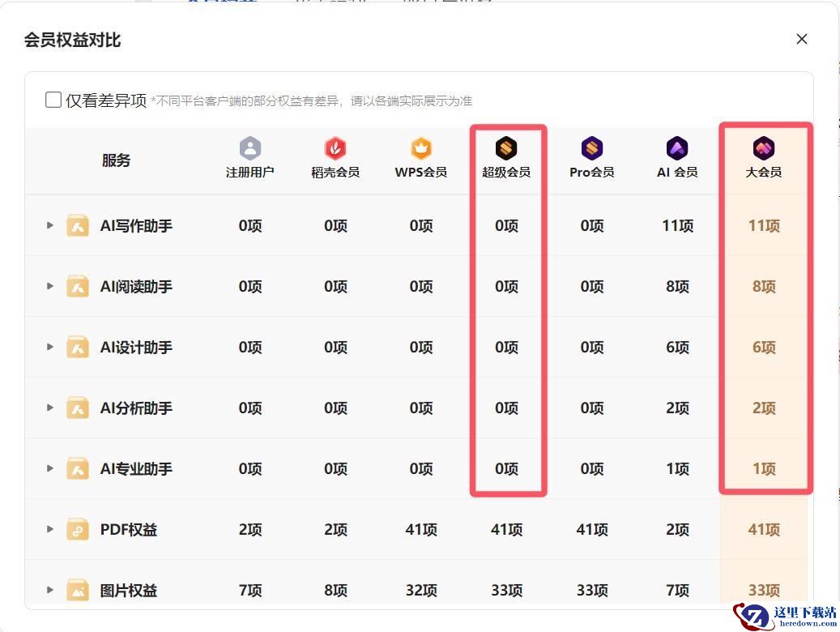Click the WPS会员 crown icon
Image resolution: width=840 pixels, height=632 pixels.
pyautogui.click(x=421, y=148)
